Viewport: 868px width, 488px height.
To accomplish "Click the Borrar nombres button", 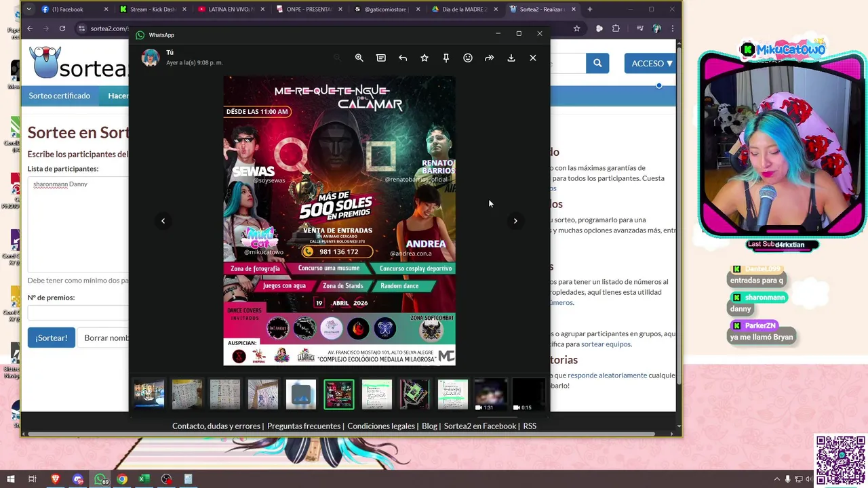I will tap(103, 338).
